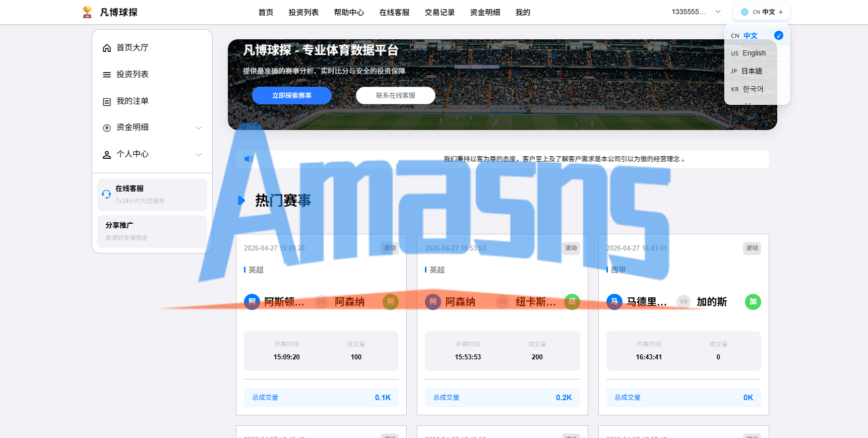Click 成交量 value 100
868x438 pixels.
click(356, 357)
